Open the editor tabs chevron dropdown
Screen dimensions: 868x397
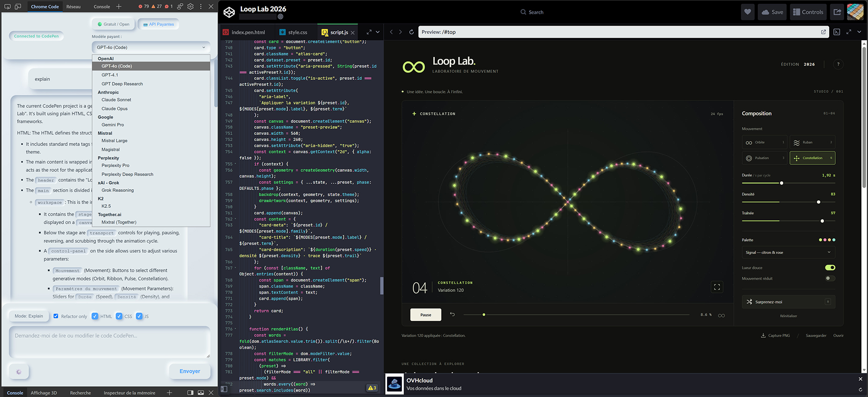[378, 32]
